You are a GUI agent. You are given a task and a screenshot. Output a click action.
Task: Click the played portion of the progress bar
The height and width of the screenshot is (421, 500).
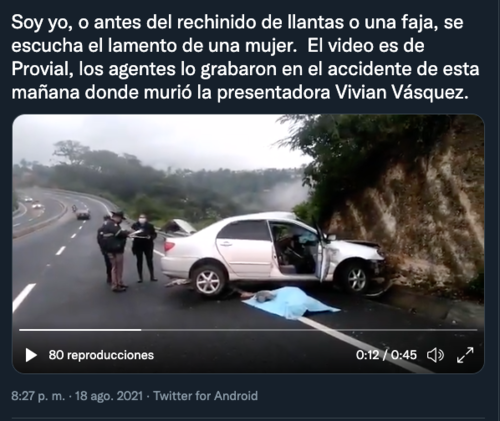coord(80,330)
